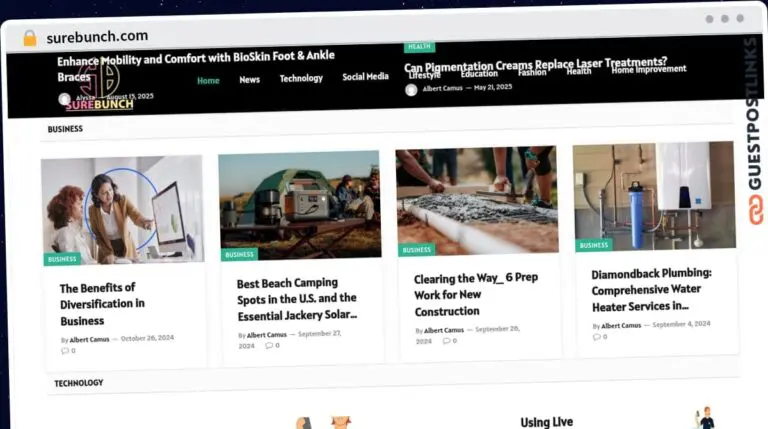The image size is (768, 429).
Task: Click the green Health category badge
Action: point(419,46)
